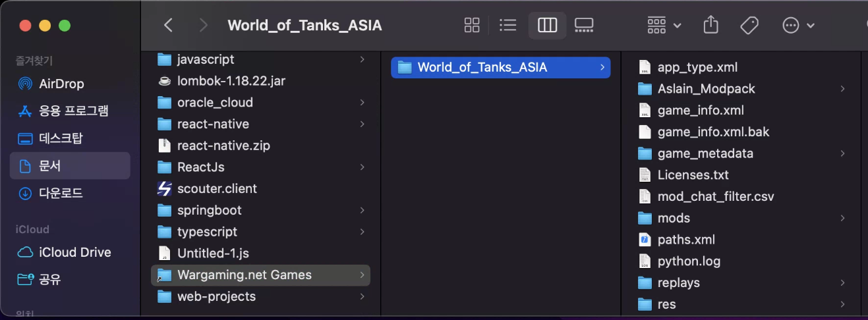This screenshot has height=320, width=868.
Task: Switch to gallery view
Action: tap(584, 25)
